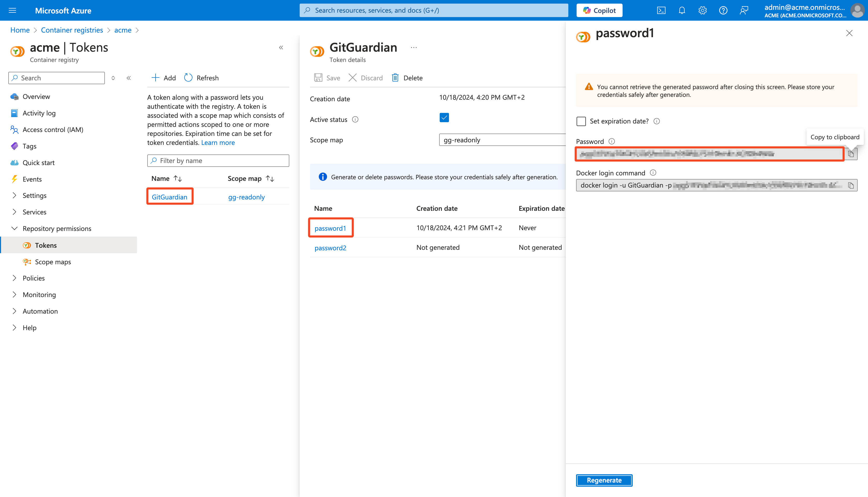Collapse the Tokens blade
868x497 pixels.
[281, 48]
